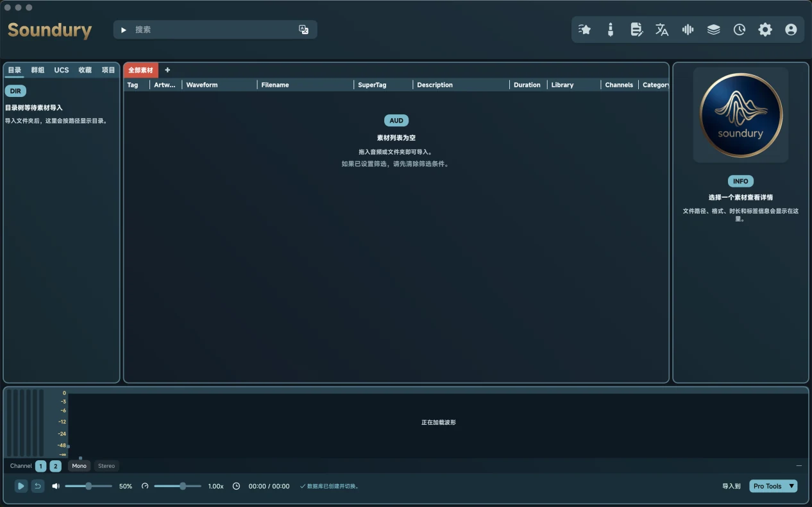Switch to the UCS tab
812x507 pixels.
pyautogui.click(x=62, y=70)
